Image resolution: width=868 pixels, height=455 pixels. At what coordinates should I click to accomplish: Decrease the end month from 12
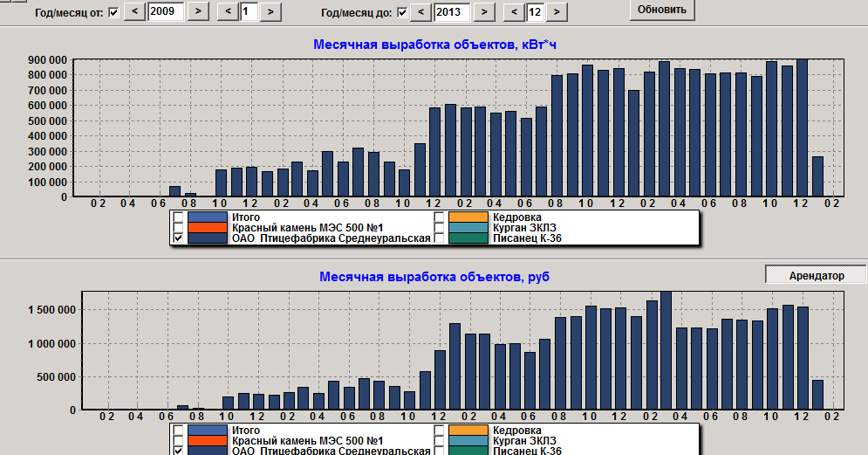click(x=513, y=11)
